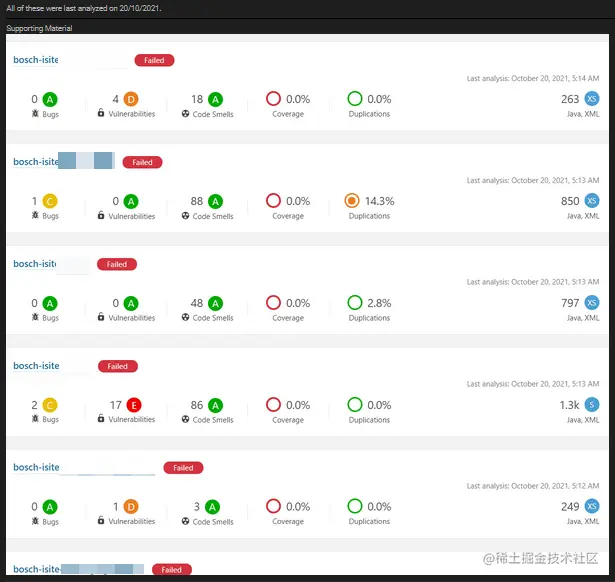Click the Failed badge of the bottom project
Viewport: 615px width, 582px height.
click(172, 569)
